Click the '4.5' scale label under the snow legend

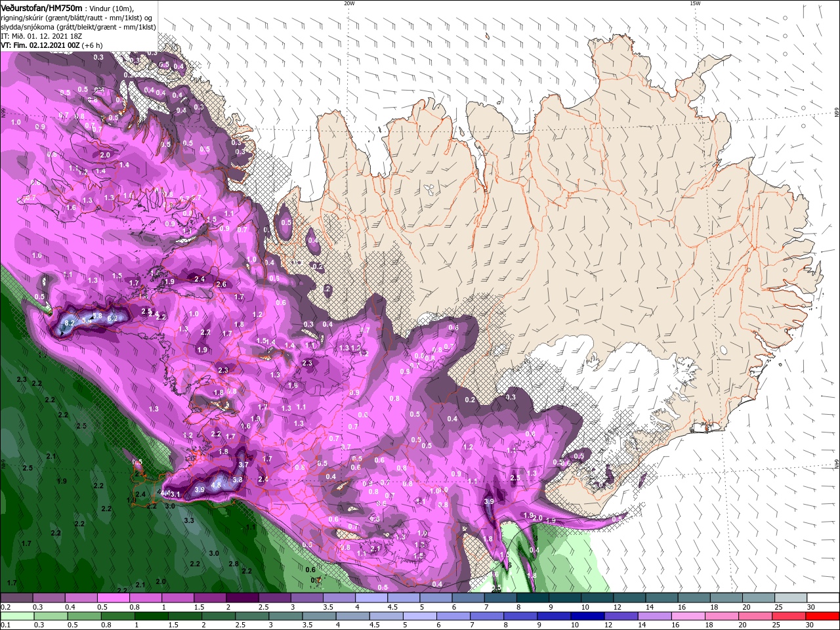(x=392, y=607)
